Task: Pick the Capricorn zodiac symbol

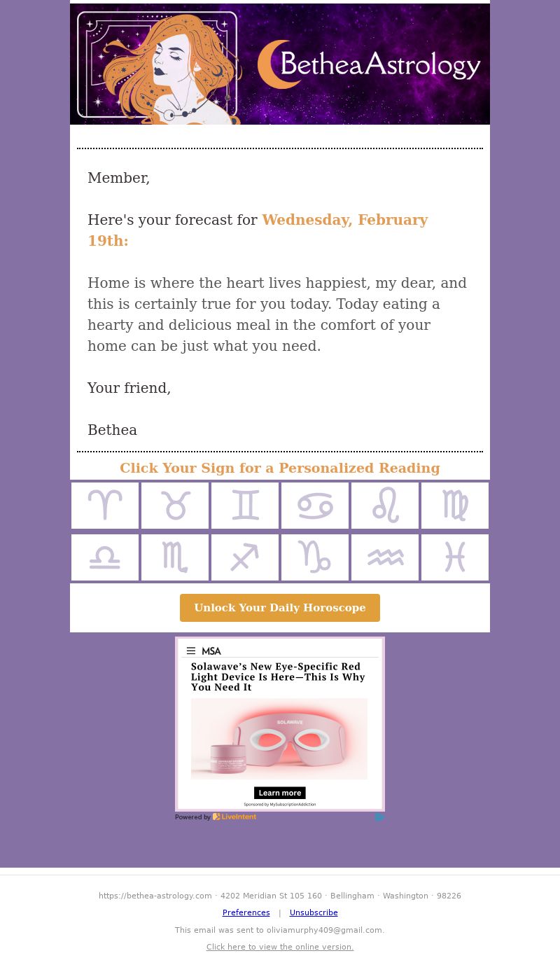Action: tap(315, 557)
